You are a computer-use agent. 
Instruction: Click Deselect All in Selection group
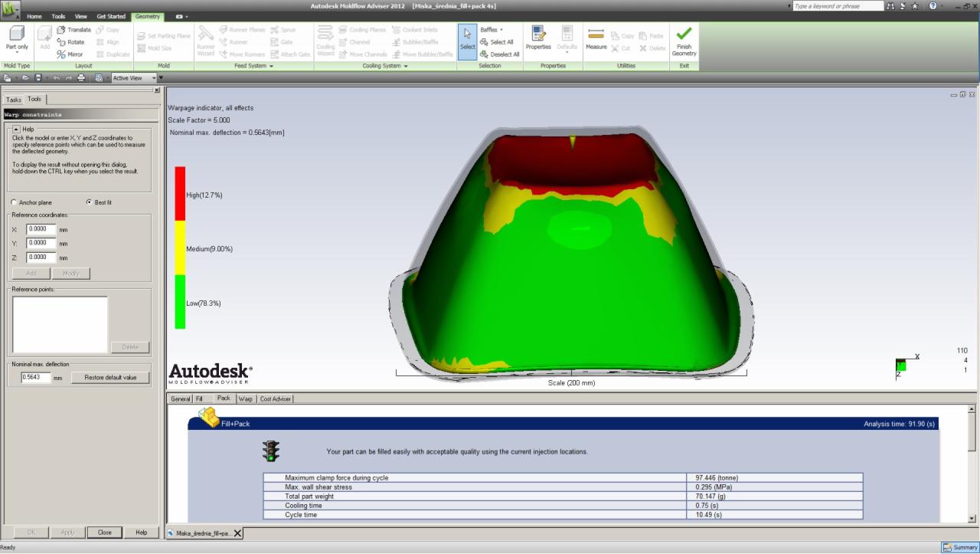pos(500,54)
